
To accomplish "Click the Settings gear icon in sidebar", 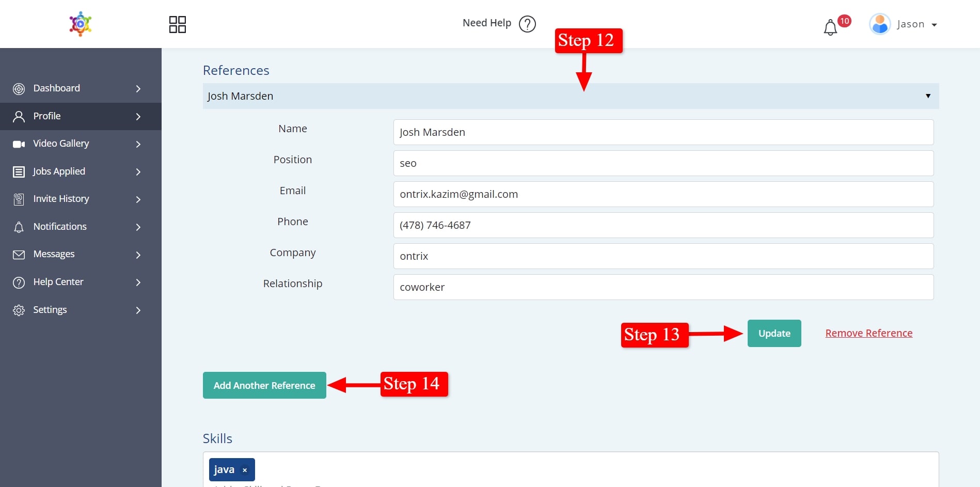I will tap(19, 310).
